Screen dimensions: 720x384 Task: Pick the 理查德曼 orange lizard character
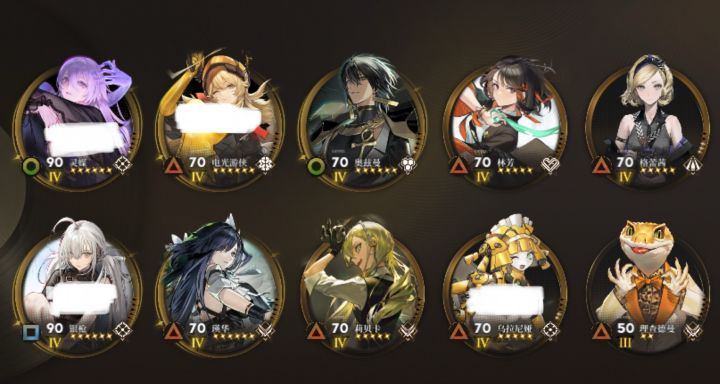[x=647, y=287]
